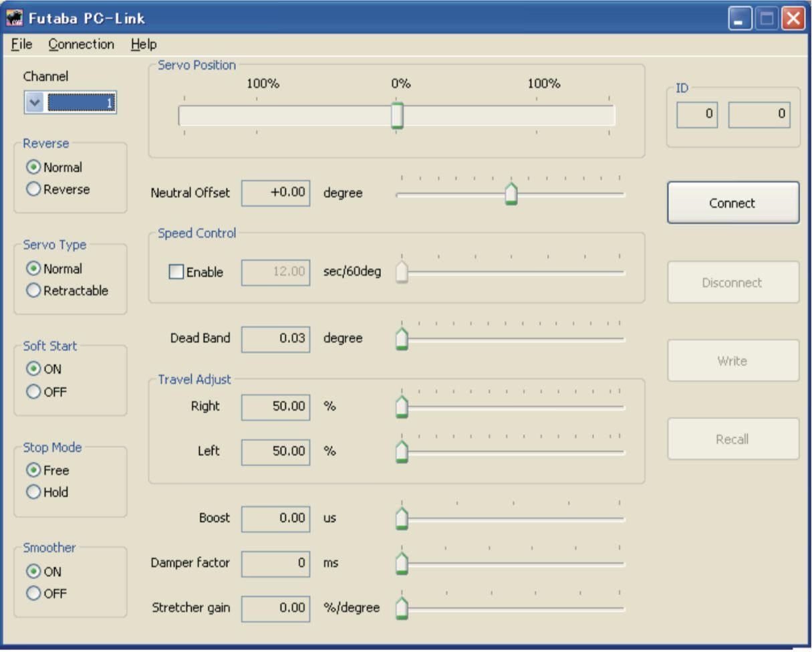The height and width of the screenshot is (652, 812).
Task: Turn Smoother OFF
Action: [x=34, y=593]
